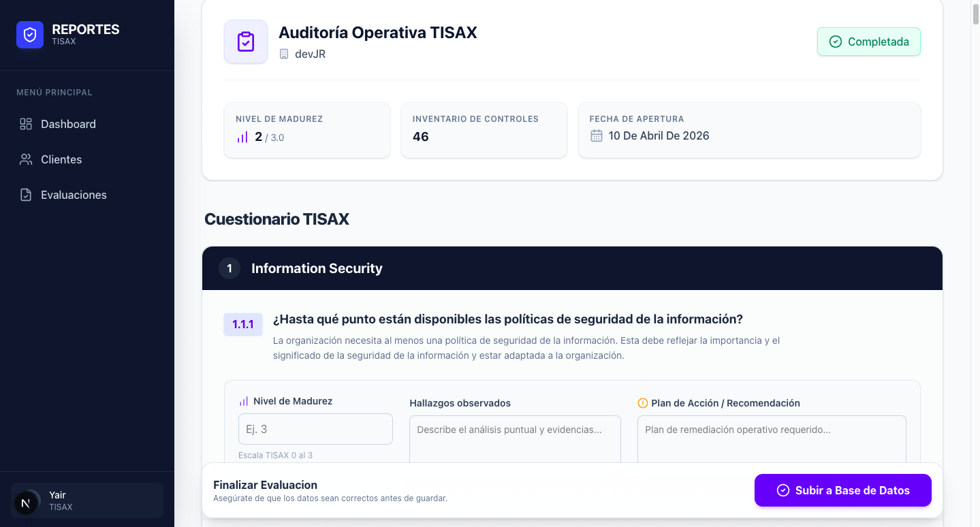Click the date 10 De Abril De 2026
The height and width of the screenshot is (527, 980).
coord(659,135)
